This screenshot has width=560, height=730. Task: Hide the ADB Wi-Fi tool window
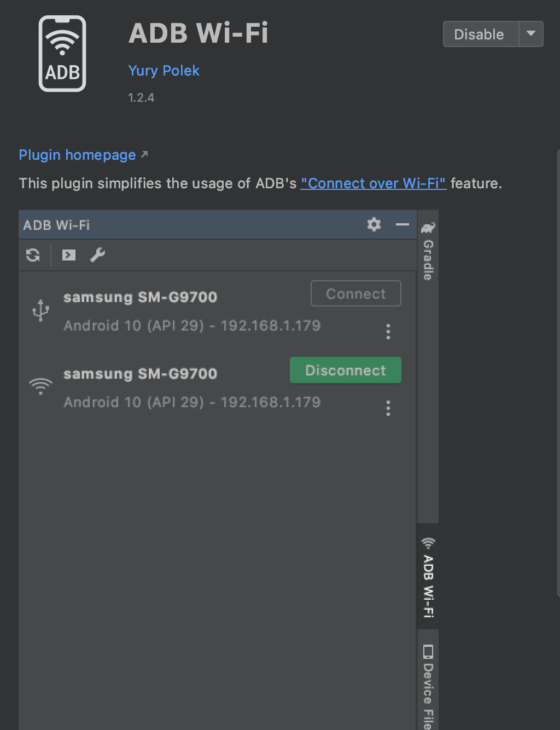tap(402, 224)
